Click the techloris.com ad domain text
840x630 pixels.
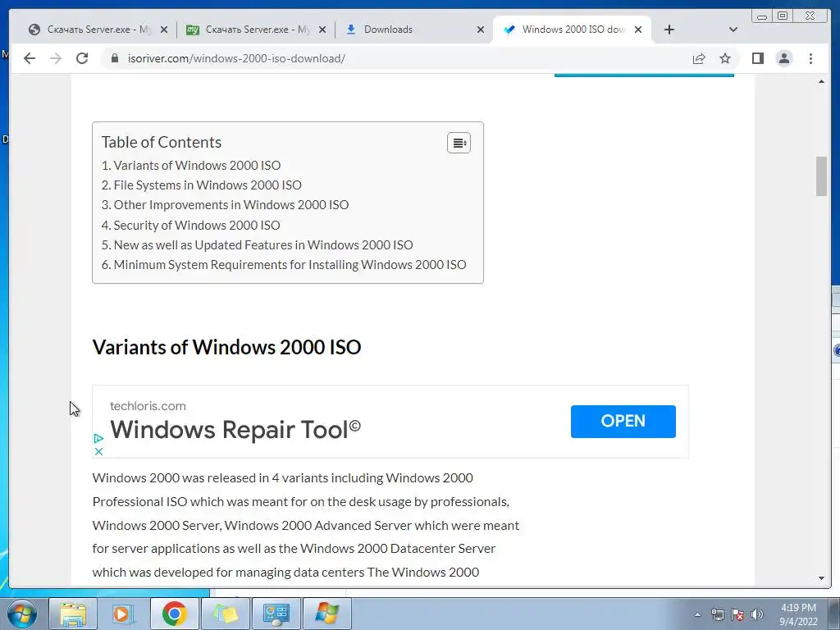[148, 406]
